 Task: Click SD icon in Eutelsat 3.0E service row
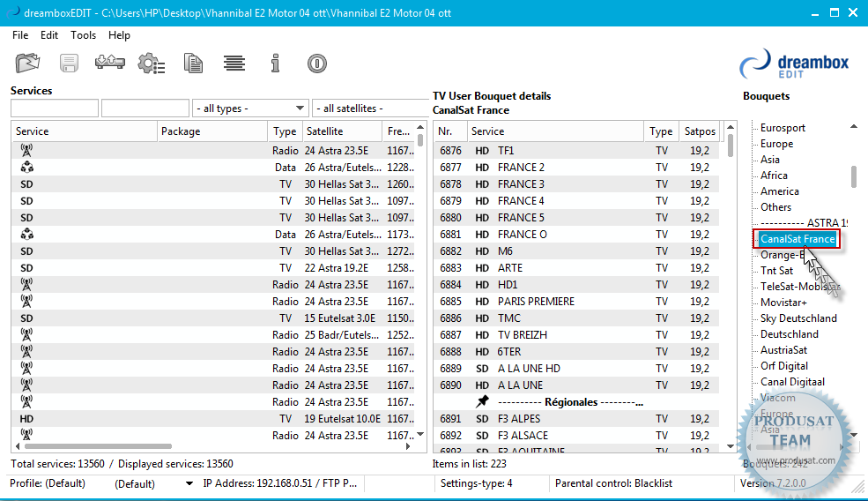pyautogui.click(x=26, y=318)
